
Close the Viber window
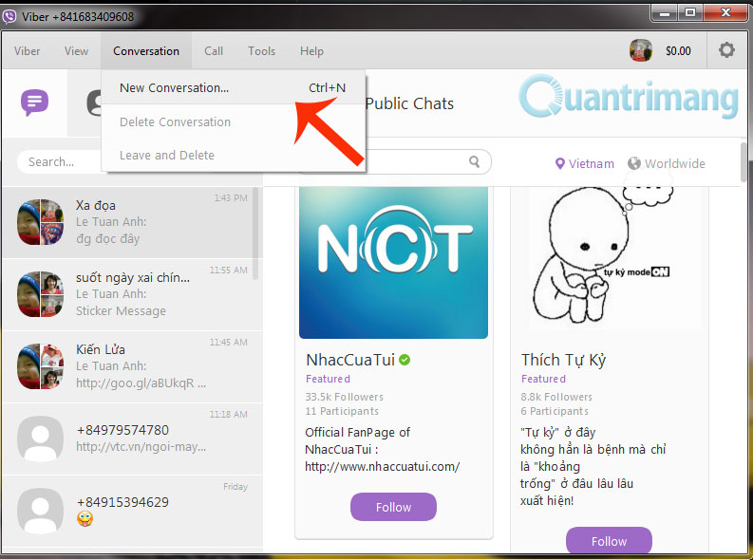[x=725, y=13]
